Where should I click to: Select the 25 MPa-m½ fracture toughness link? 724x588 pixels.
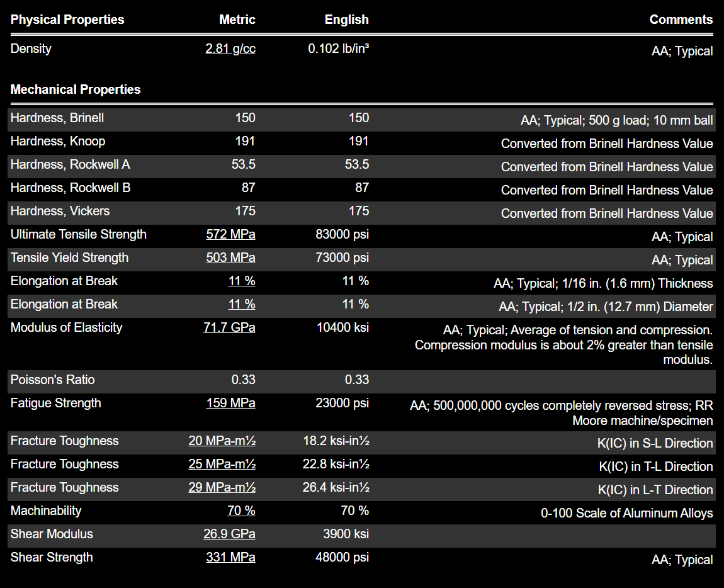(222, 464)
